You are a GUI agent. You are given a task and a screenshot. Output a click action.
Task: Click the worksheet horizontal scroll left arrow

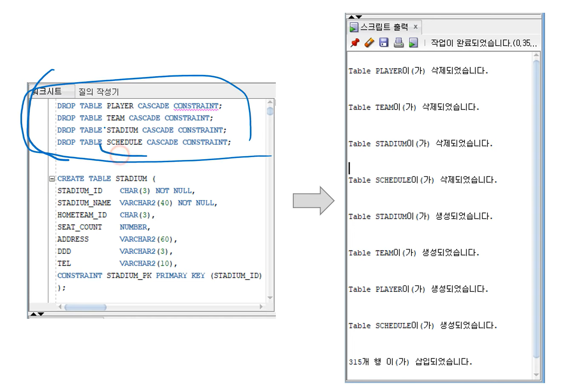(60, 307)
